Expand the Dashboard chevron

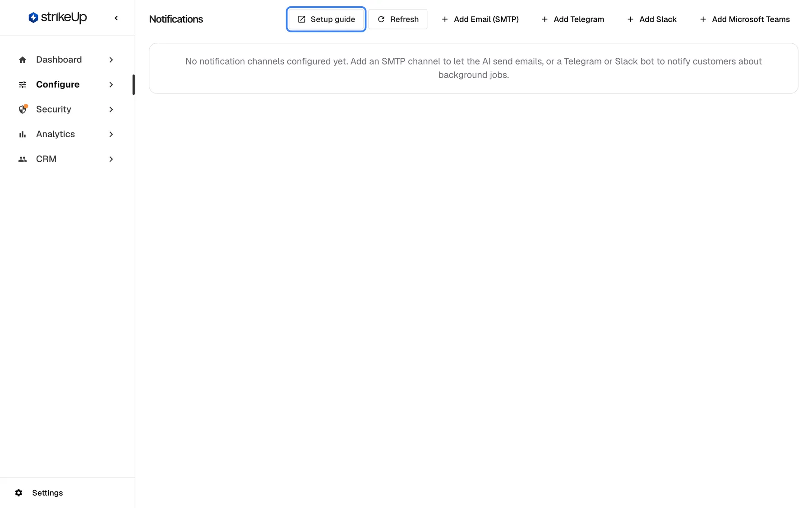tap(111, 60)
